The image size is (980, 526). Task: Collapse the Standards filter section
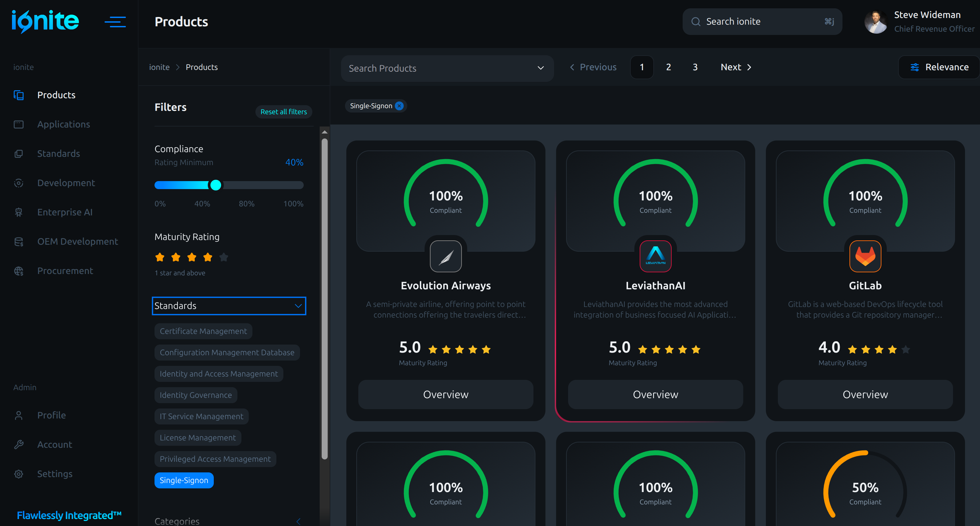click(229, 306)
